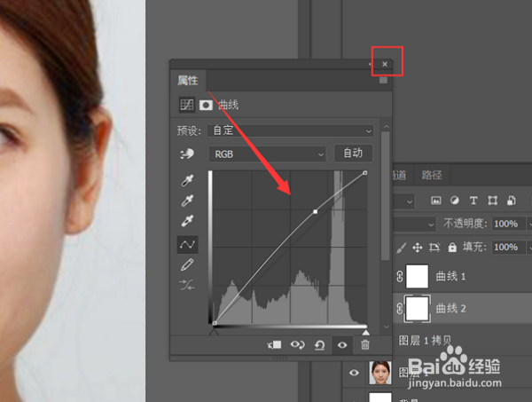
Task: Toggle mask link on 曲线 2 layer
Action: [x=400, y=309]
